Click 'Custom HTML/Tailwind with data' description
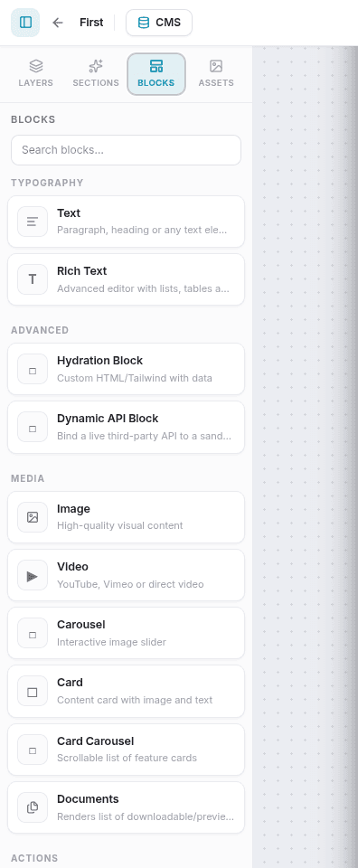Image resolution: width=358 pixels, height=868 pixels. pos(135,378)
